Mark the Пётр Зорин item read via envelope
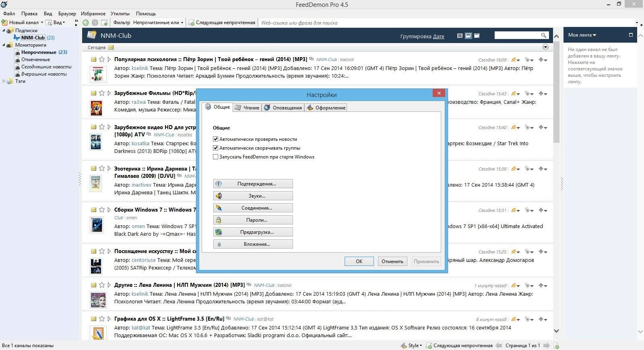The width and height of the screenshot is (644, 350). click(x=93, y=59)
